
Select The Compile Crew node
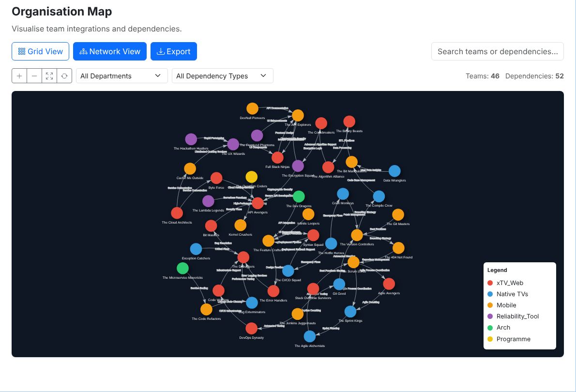click(x=379, y=196)
